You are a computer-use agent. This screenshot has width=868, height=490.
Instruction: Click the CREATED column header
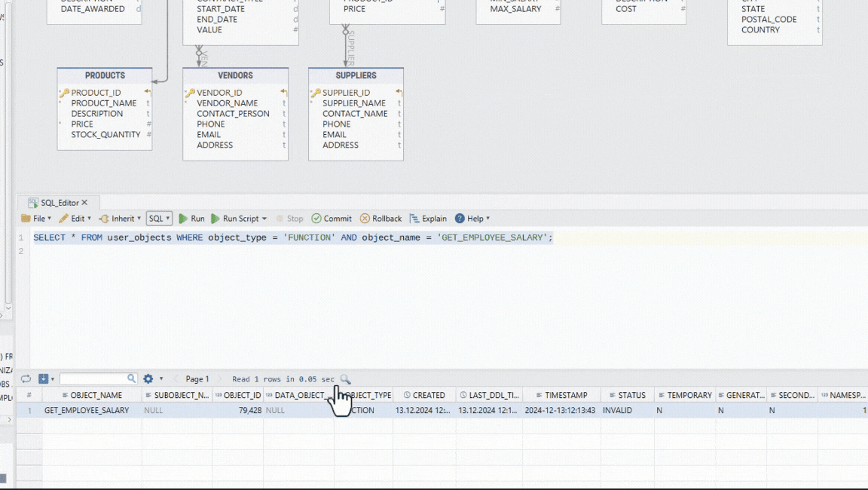(425, 395)
